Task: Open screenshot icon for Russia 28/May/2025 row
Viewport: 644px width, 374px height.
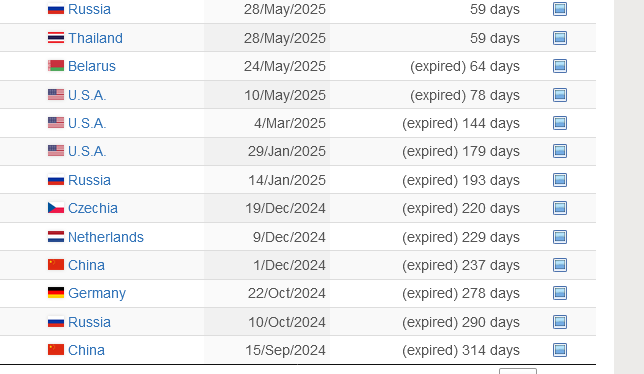Action: coord(560,9)
